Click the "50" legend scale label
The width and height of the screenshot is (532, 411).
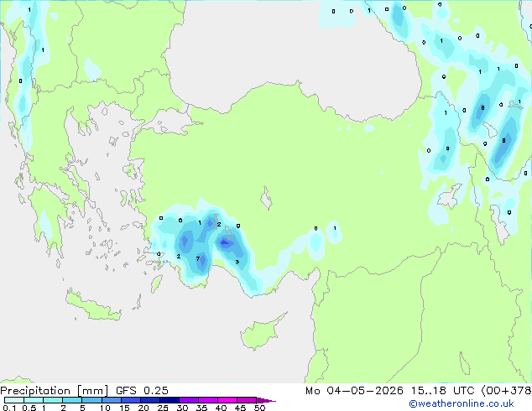click(x=259, y=408)
